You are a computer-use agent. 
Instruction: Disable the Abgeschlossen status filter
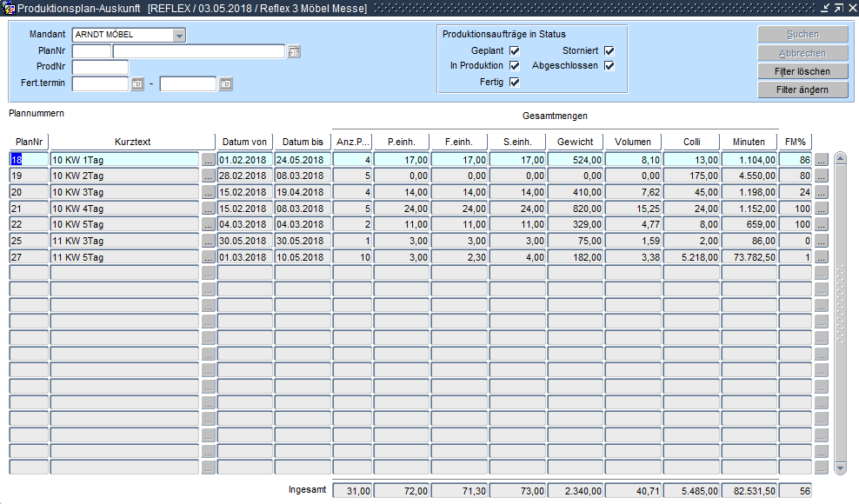click(609, 66)
